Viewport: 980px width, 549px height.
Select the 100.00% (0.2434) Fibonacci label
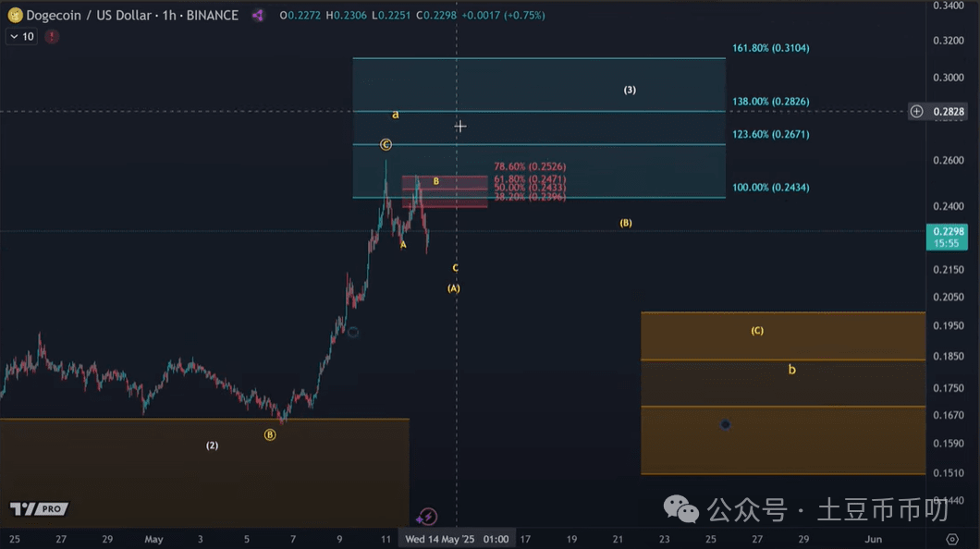coord(771,188)
